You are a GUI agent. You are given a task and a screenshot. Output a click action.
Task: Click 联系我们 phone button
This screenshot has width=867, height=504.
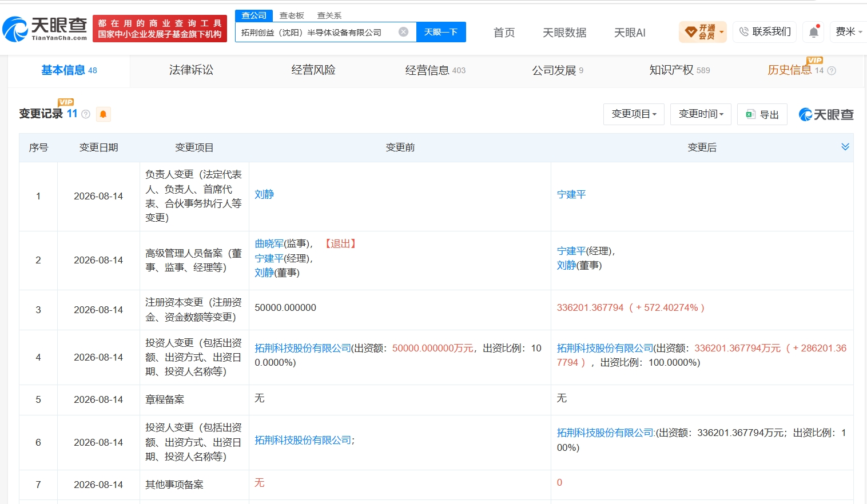(x=765, y=32)
